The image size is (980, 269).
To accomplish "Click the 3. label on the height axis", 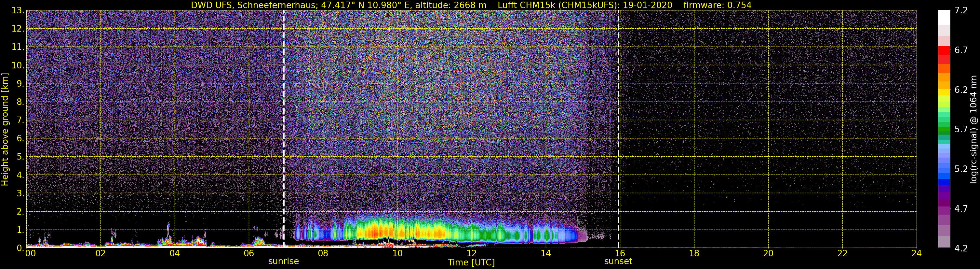I will click(x=20, y=193).
